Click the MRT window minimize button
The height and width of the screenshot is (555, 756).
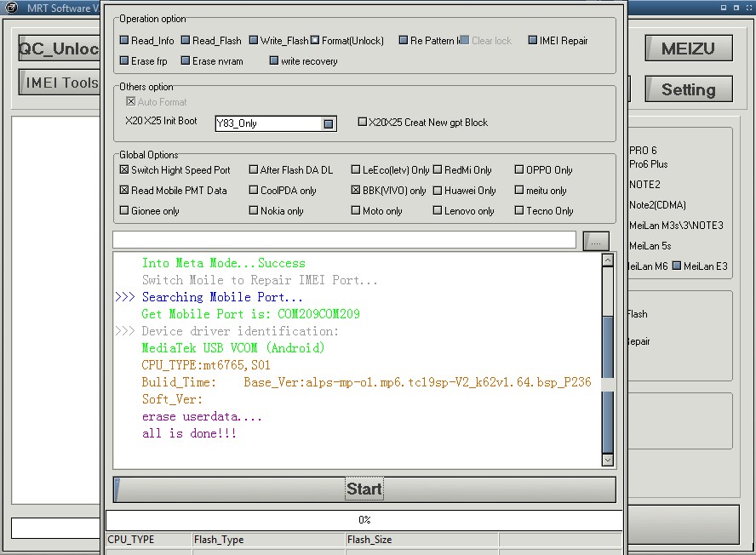pyautogui.click(x=724, y=8)
